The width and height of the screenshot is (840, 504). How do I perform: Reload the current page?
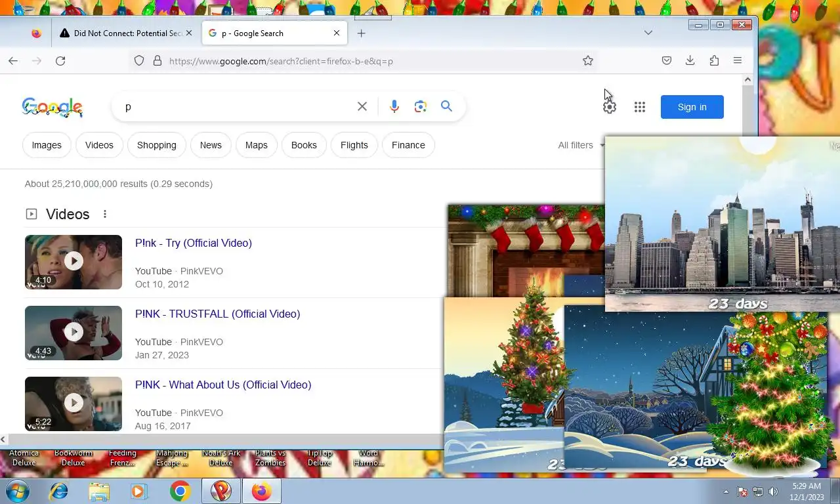60,61
